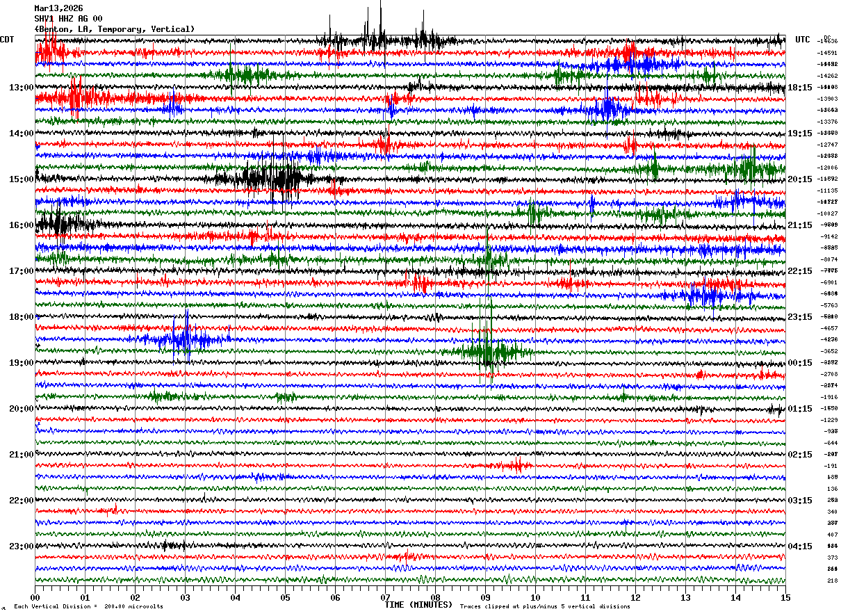
Task: Click the 14:00 CDT hour label
Action: pos(22,133)
